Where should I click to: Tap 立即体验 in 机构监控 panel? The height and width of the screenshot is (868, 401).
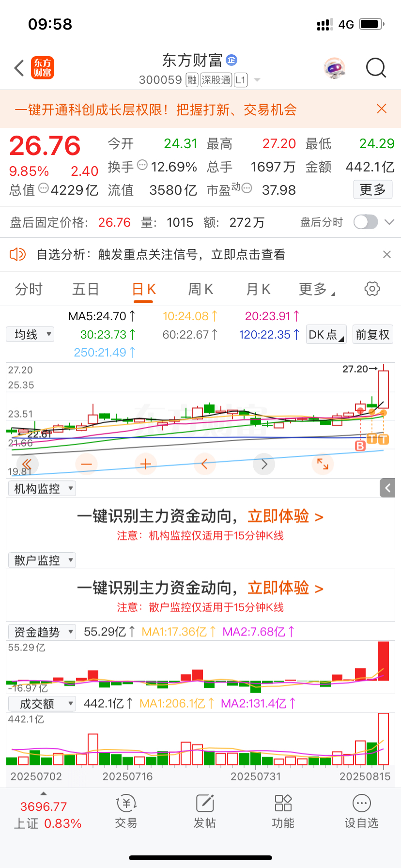click(285, 516)
